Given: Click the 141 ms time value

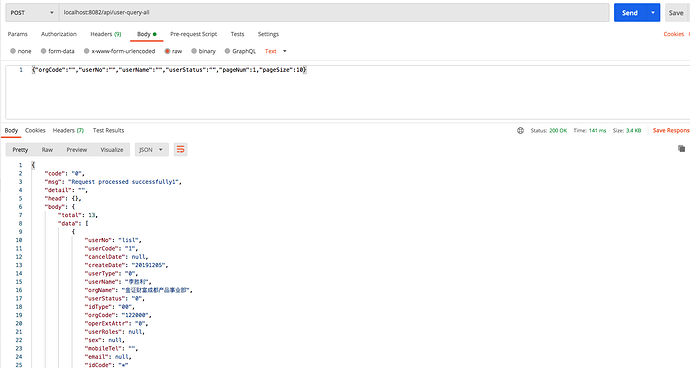Looking at the screenshot, I should (598, 130).
